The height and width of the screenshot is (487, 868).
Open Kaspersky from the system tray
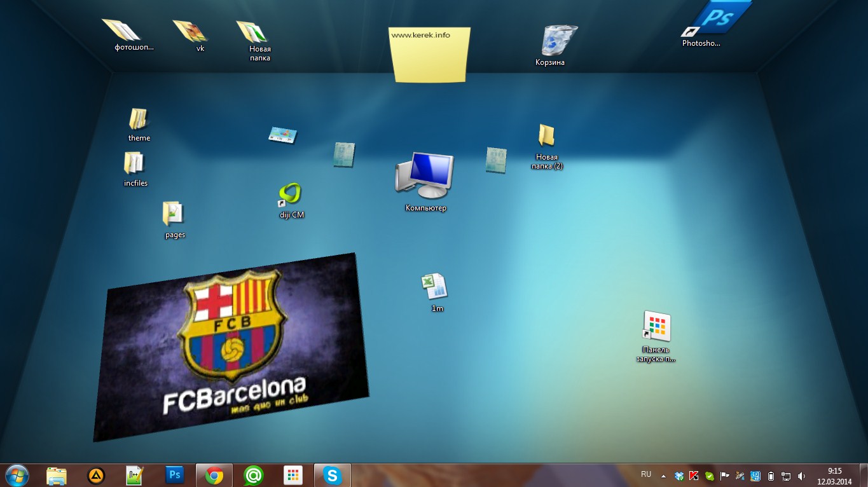click(x=694, y=476)
